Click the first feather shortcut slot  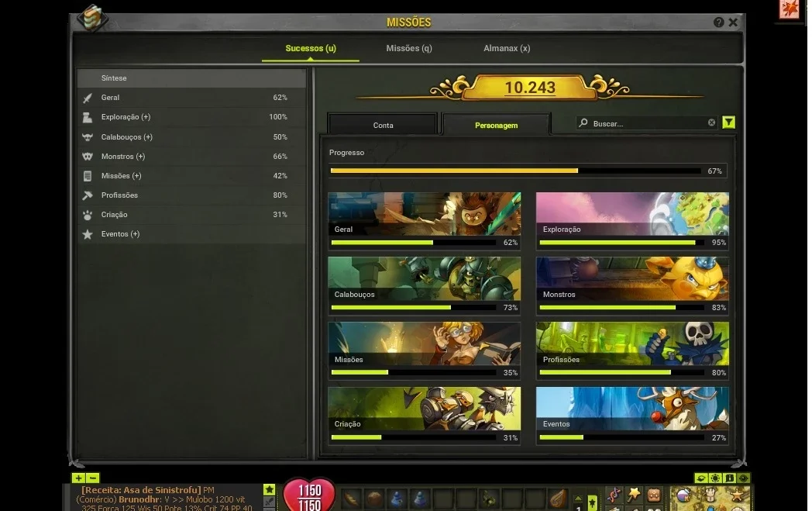click(x=352, y=499)
